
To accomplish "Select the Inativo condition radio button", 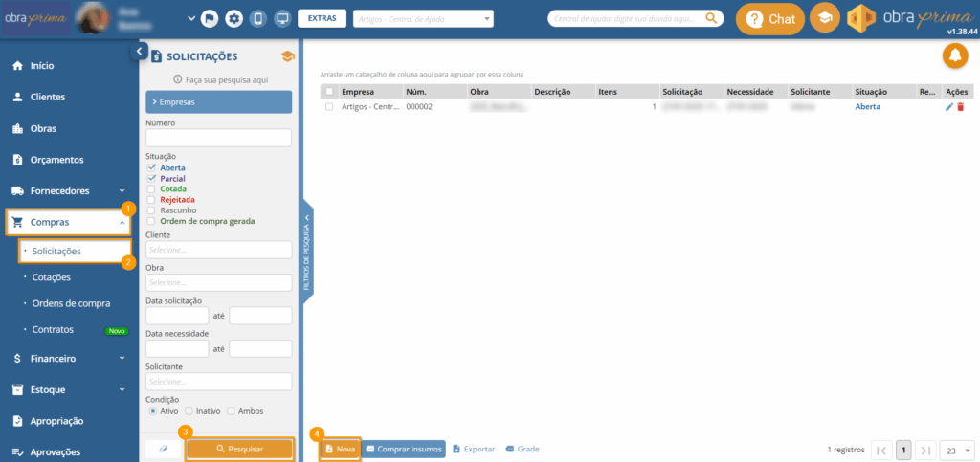I will (189, 411).
